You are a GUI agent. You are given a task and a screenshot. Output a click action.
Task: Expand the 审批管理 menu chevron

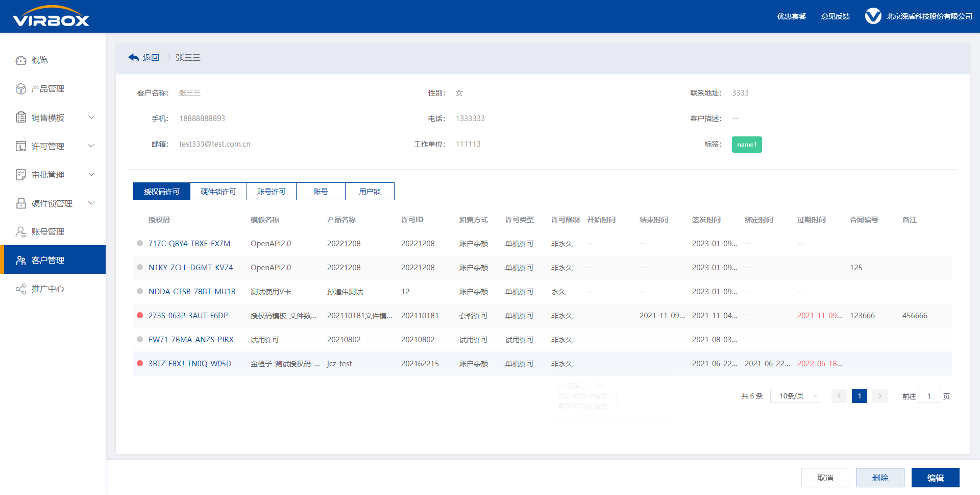[91, 175]
